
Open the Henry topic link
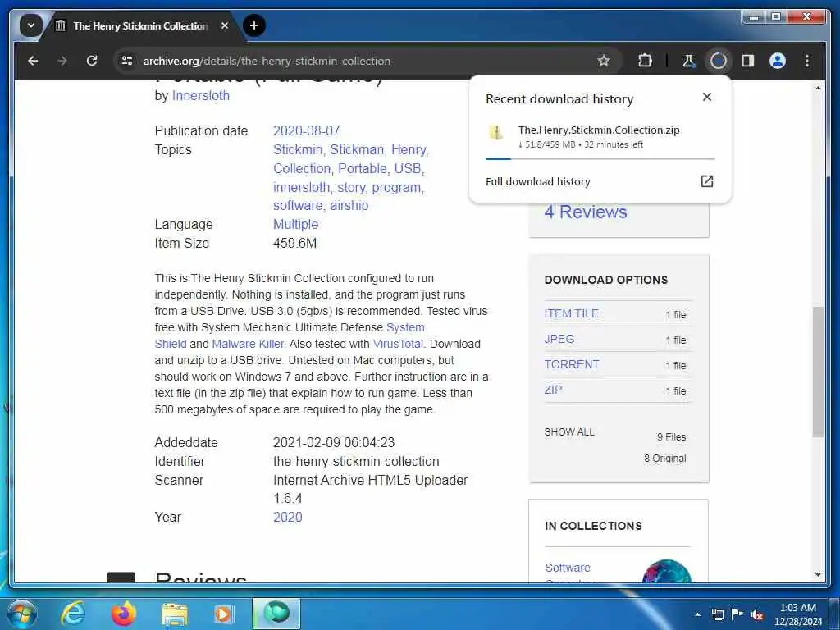coord(409,149)
